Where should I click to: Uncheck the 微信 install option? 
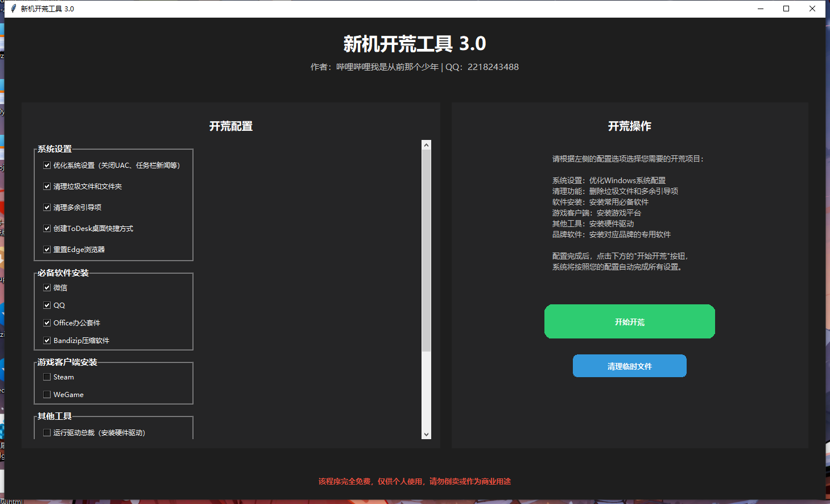pos(47,287)
